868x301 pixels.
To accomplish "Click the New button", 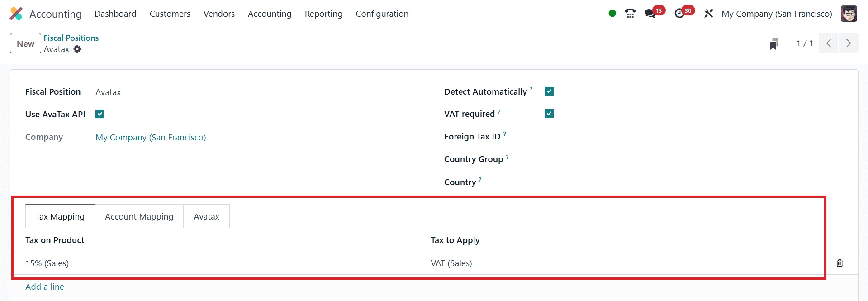I will 25,43.
